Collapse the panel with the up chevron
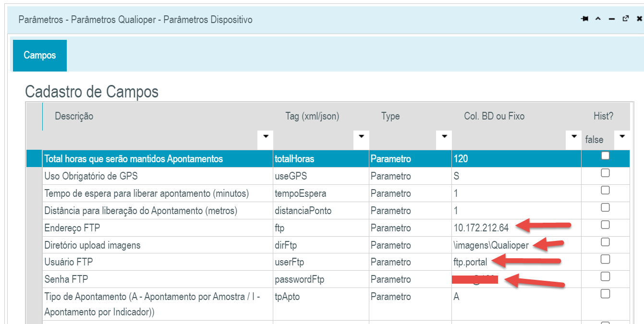 (x=598, y=19)
